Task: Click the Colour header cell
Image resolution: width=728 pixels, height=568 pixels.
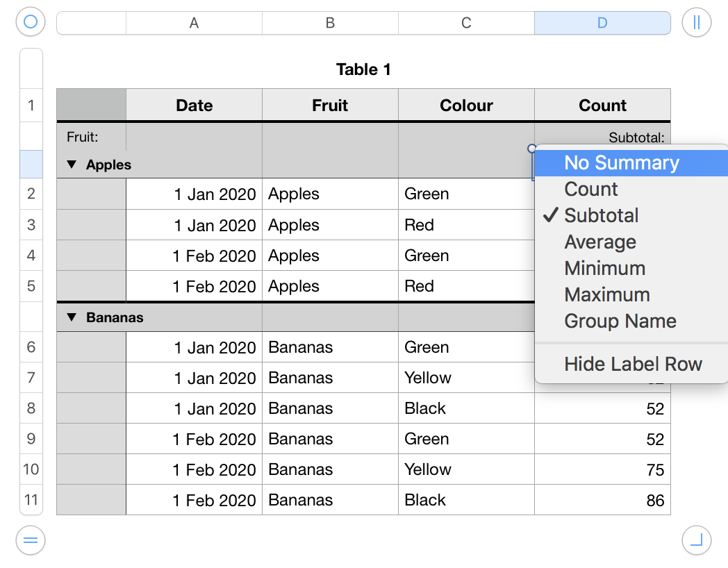Action: click(466, 106)
